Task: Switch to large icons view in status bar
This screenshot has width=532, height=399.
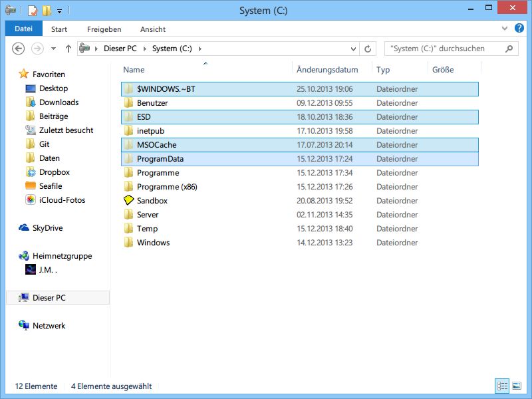Action: 517,386
